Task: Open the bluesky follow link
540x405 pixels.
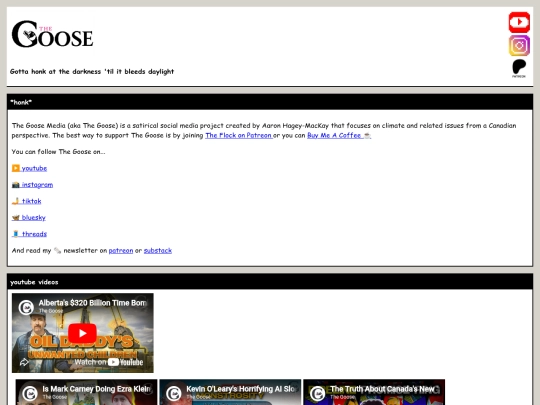Action: (29, 217)
